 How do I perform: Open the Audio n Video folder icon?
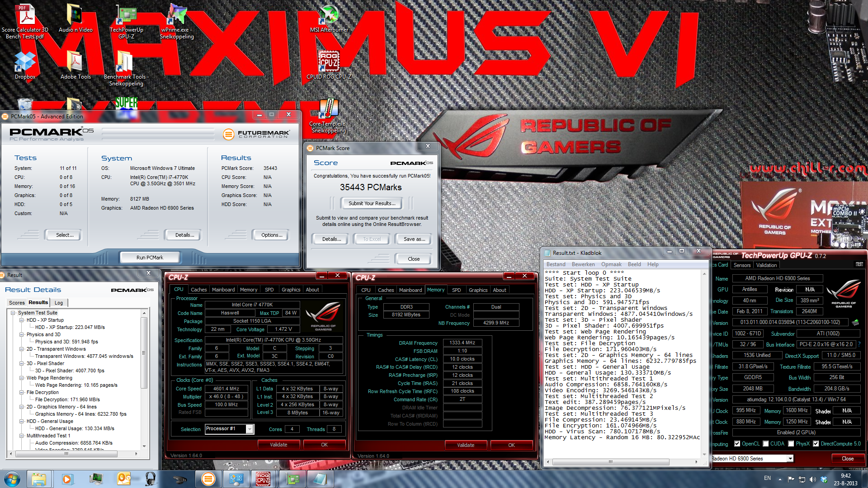coord(75,19)
